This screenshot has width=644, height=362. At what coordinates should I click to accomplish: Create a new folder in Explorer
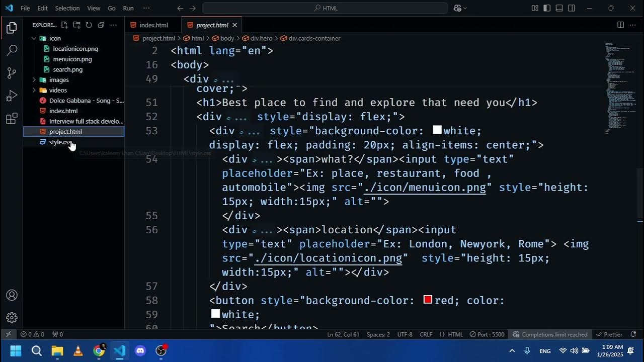(76, 25)
